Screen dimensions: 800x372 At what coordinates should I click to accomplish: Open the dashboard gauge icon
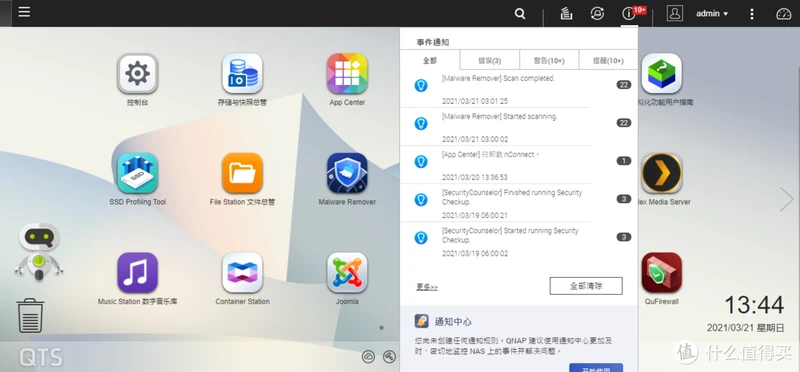(783, 14)
